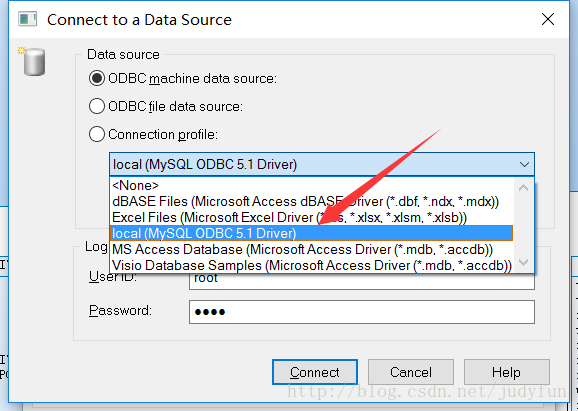The width and height of the screenshot is (578, 411).
Task: Select Visio Database Samples entry
Action: pos(311,265)
